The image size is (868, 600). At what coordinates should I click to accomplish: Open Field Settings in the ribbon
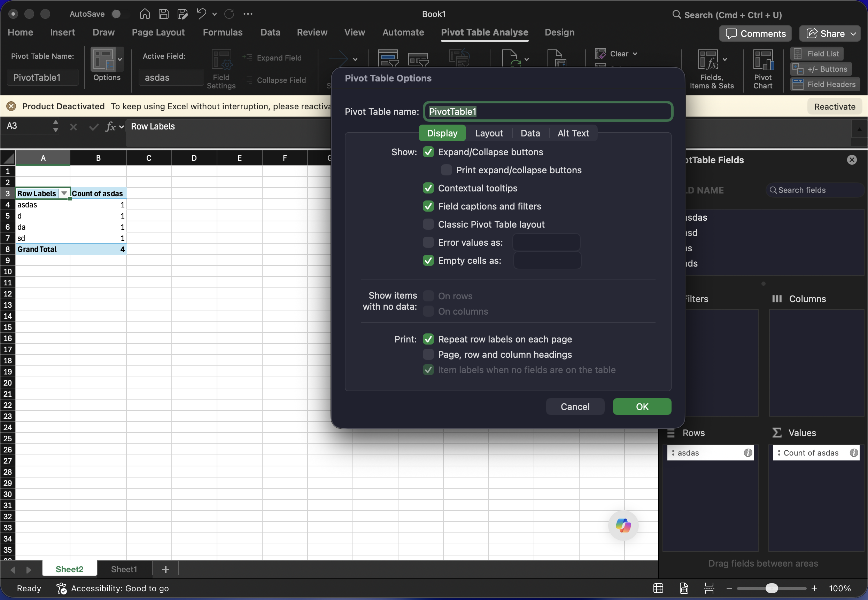221,70
